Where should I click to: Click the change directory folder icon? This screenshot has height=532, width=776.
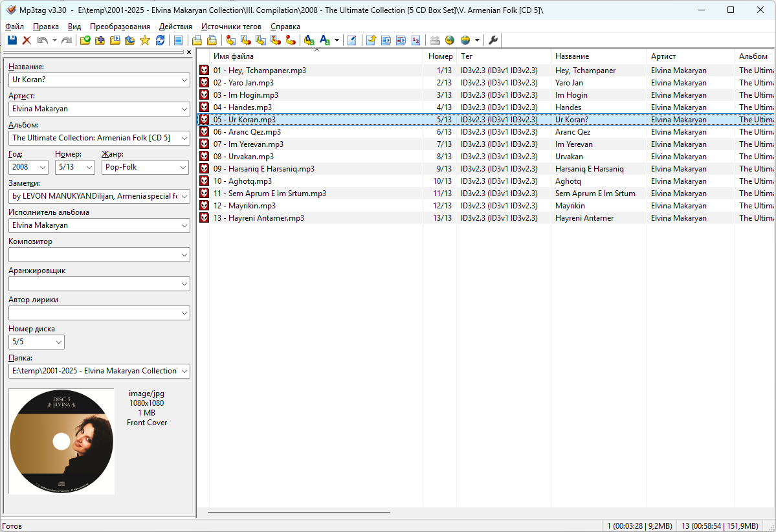tap(85, 41)
